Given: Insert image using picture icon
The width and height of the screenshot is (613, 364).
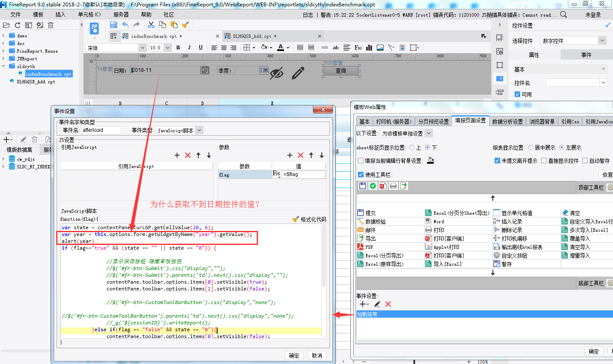Looking at the screenshot, I should coord(380,48).
